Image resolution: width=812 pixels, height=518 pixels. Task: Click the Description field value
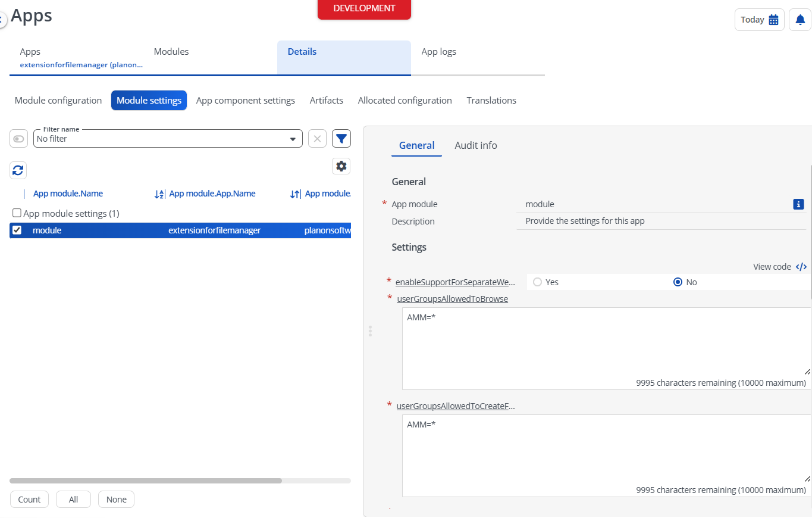(661, 221)
